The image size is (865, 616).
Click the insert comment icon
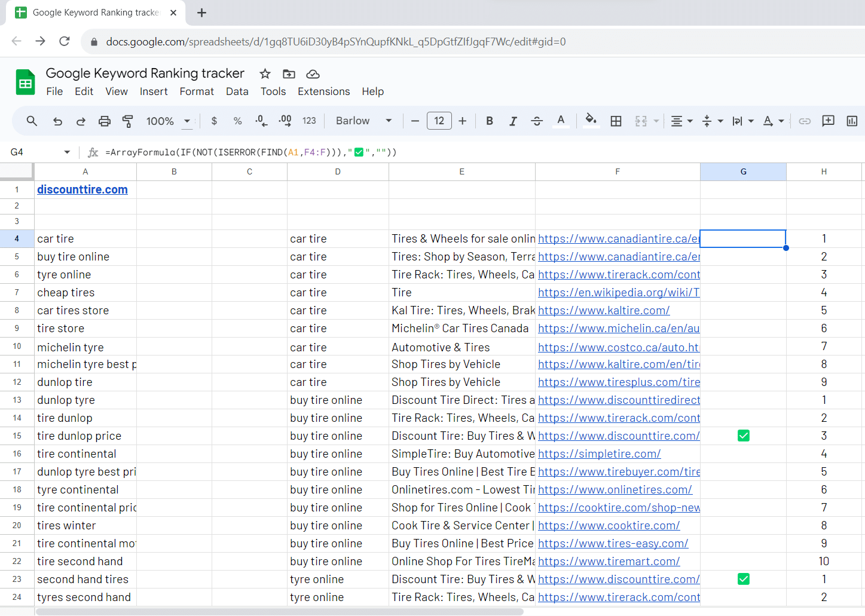click(828, 121)
